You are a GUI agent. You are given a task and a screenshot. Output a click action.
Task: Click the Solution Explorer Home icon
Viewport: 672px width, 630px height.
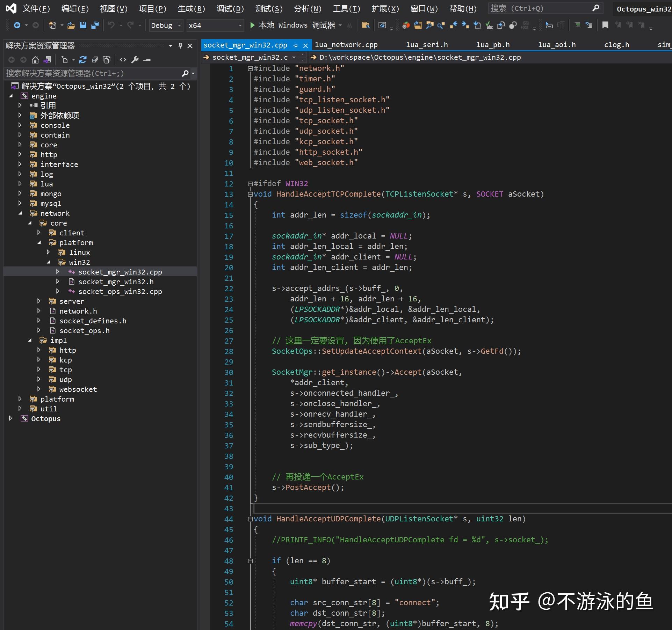[x=35, y=60]
